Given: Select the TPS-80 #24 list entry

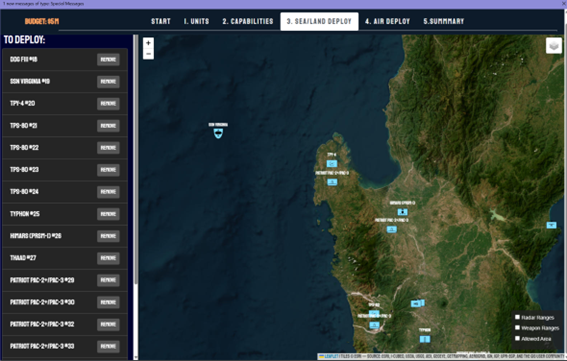Looking at the screenshot, I should coord(65,192).
